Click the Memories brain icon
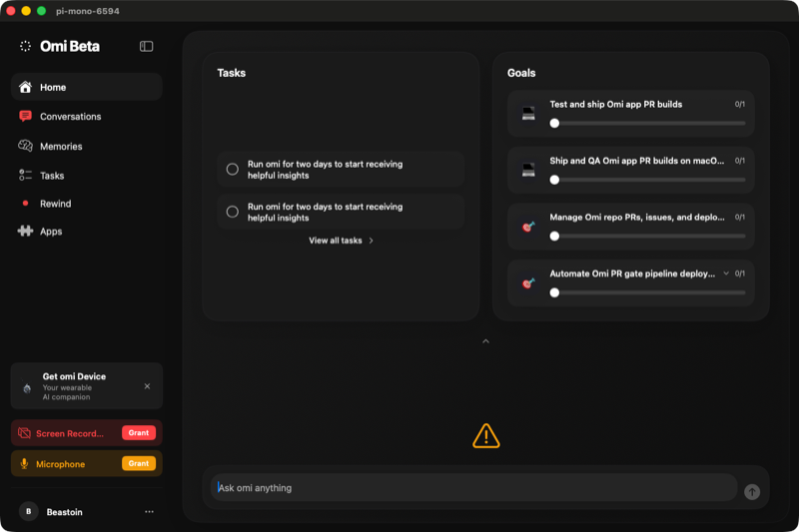Screen dimensions: 799x532 pos(25,146)
